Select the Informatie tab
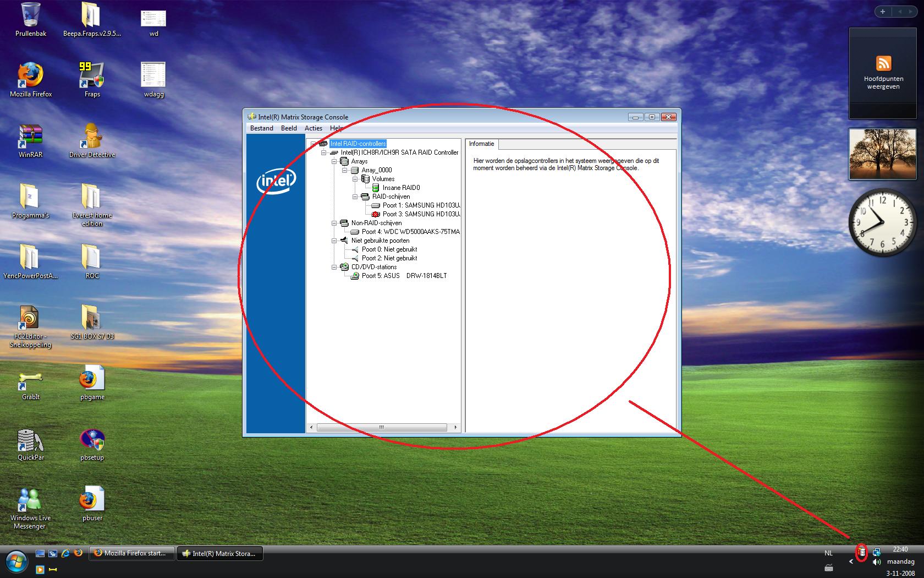The height and width of the screenshot is (578, 924). [x=481, y=144]
